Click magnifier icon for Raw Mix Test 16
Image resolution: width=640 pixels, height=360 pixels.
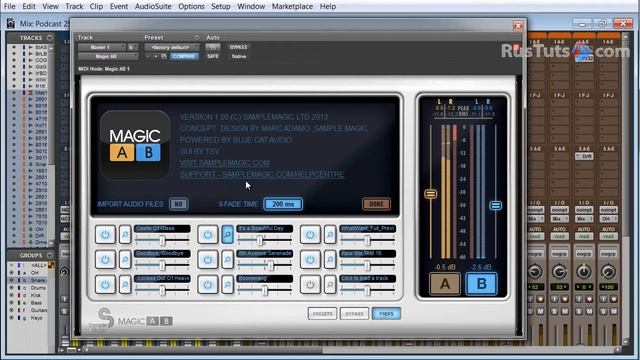(330, 260)
